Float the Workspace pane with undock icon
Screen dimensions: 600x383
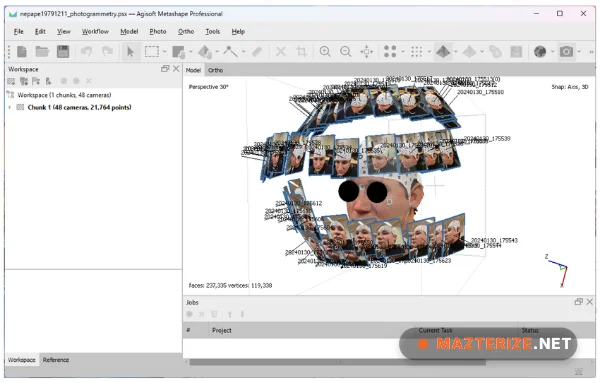(165, 69)
